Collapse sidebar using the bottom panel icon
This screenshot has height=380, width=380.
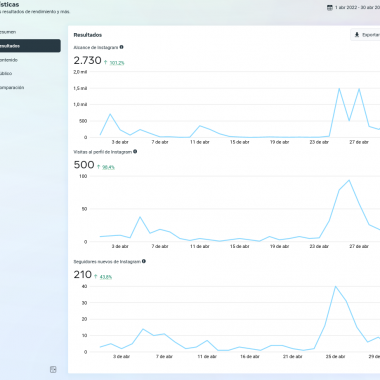click(53, 369)
